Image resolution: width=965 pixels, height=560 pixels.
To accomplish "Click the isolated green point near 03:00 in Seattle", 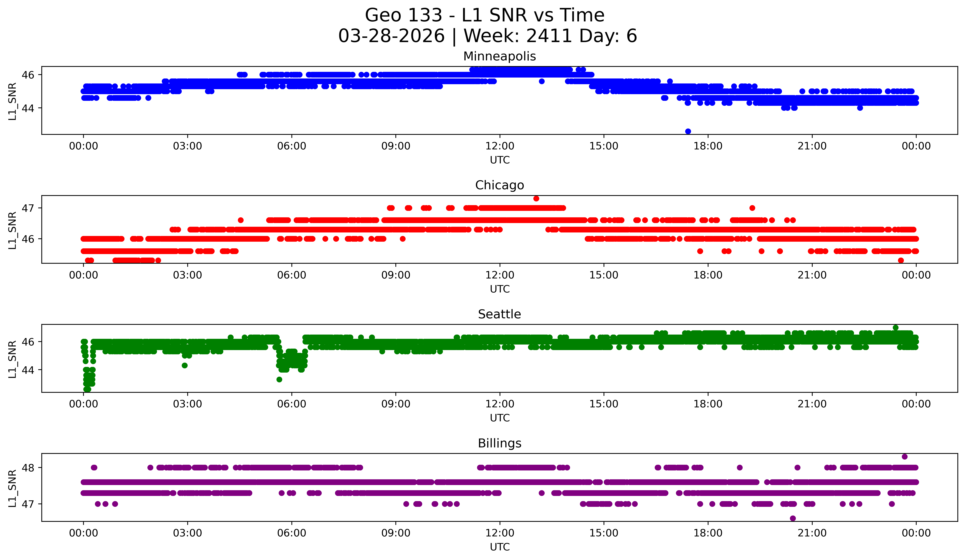I will (x=185, y=365).
